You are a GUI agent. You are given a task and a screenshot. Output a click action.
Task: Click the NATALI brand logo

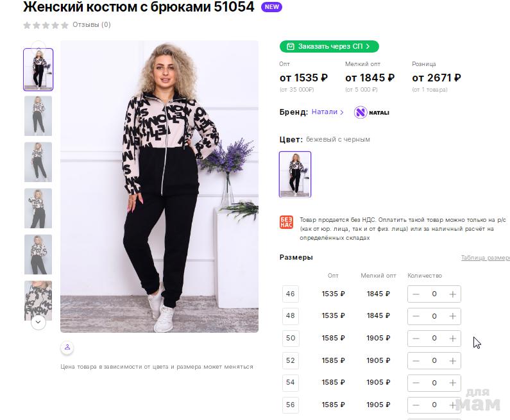(x=372, y=112)
